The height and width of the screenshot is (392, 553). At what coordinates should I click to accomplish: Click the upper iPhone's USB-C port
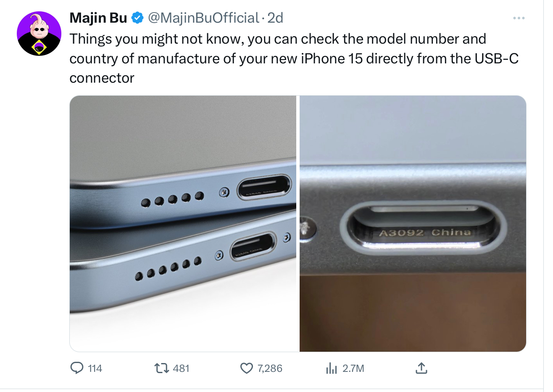pyautogui.click(x=264, y=188)
